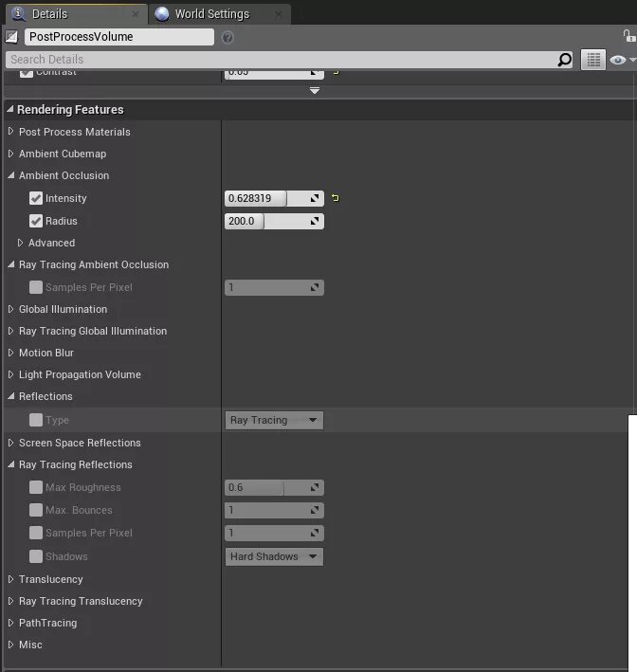Open the Hard Shadows dropdown
The height and width of the screenshot is (672, 637).
point(274,556)
